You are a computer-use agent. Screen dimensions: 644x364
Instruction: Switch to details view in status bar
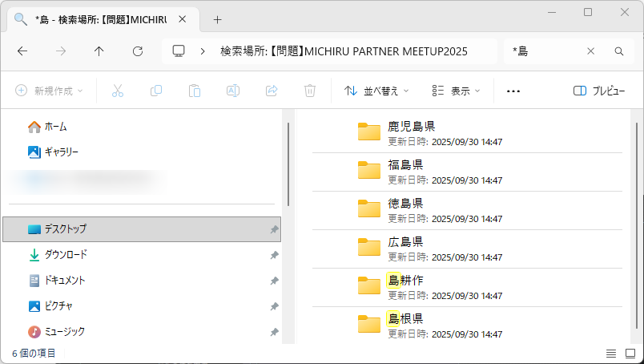point(610,353)
